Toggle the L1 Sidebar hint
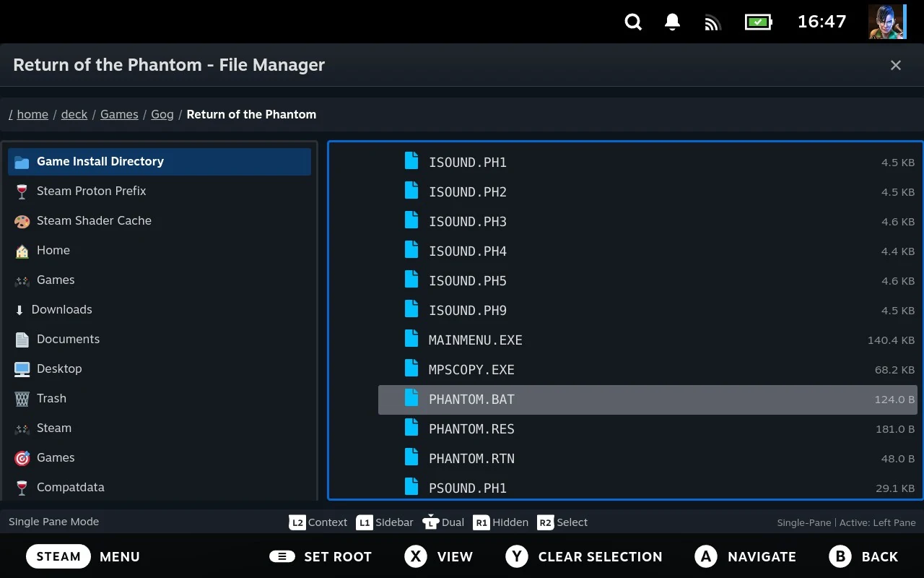The height and width of the screenshot is (578, 924). pos(385,522)
